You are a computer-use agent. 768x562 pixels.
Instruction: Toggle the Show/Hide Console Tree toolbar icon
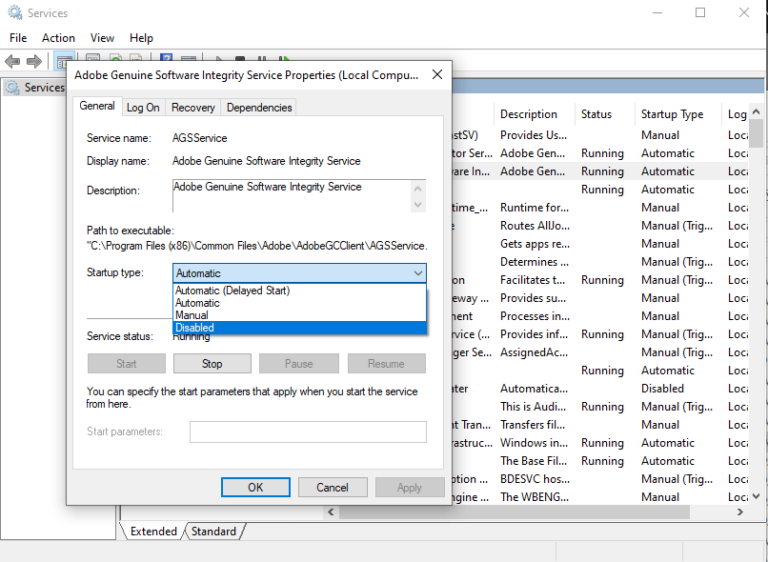63,60
